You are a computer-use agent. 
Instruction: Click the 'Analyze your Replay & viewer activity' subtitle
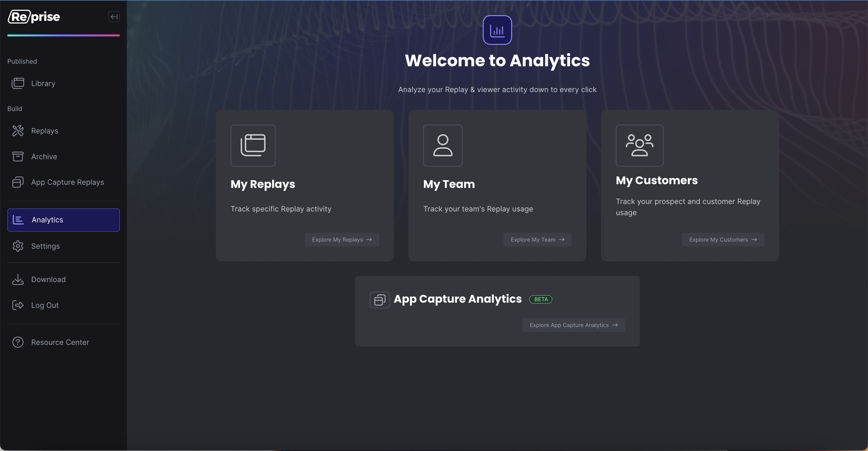pos(497,90)
